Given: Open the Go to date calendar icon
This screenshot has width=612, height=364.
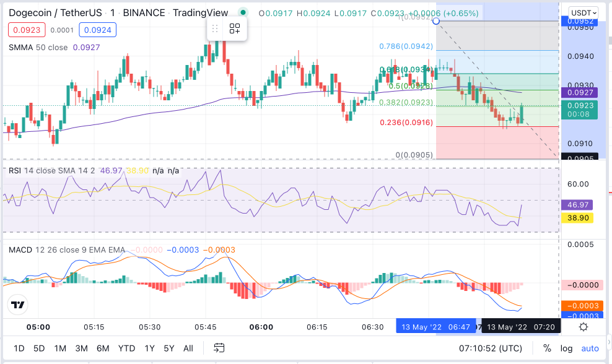Looking at the screenshot, I should [x=219, y=348].
